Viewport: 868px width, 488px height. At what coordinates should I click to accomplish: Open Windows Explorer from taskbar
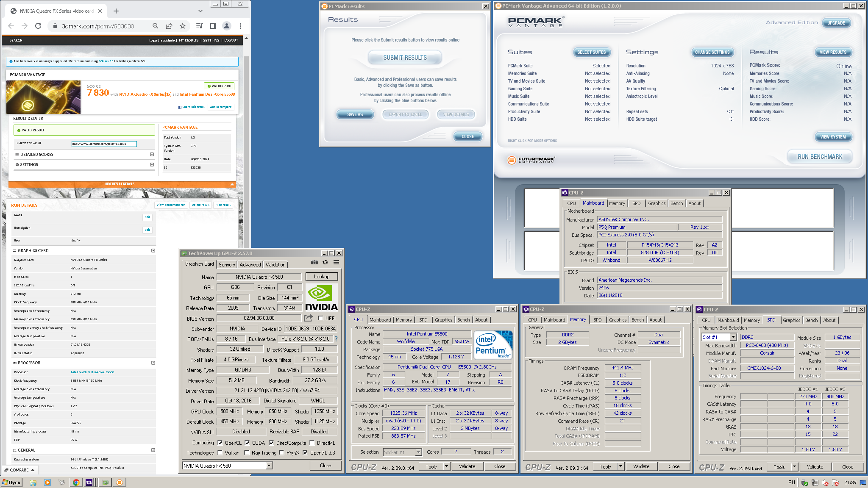[x=33, y=482]
